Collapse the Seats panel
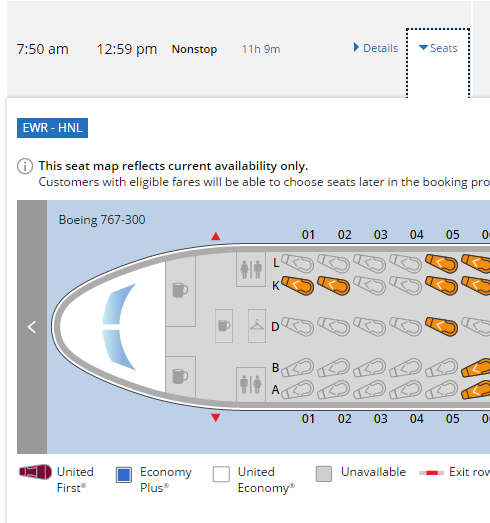 [438, 48]
